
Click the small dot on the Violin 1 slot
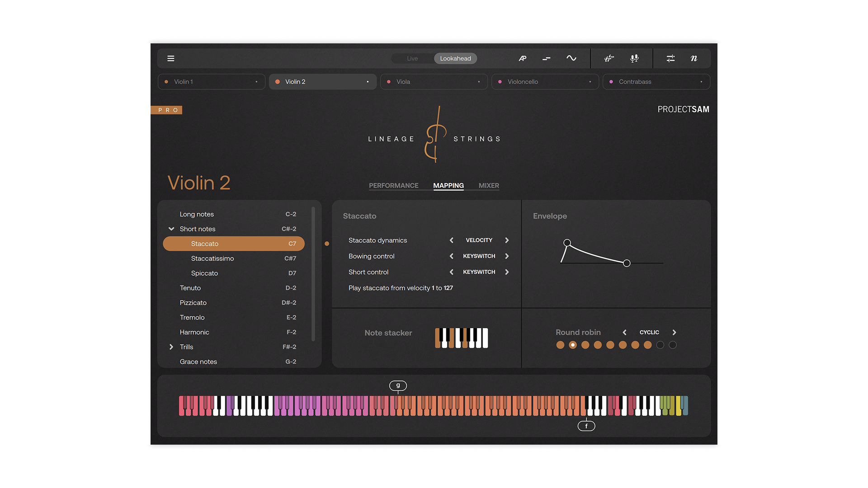[x=257, y=82]
